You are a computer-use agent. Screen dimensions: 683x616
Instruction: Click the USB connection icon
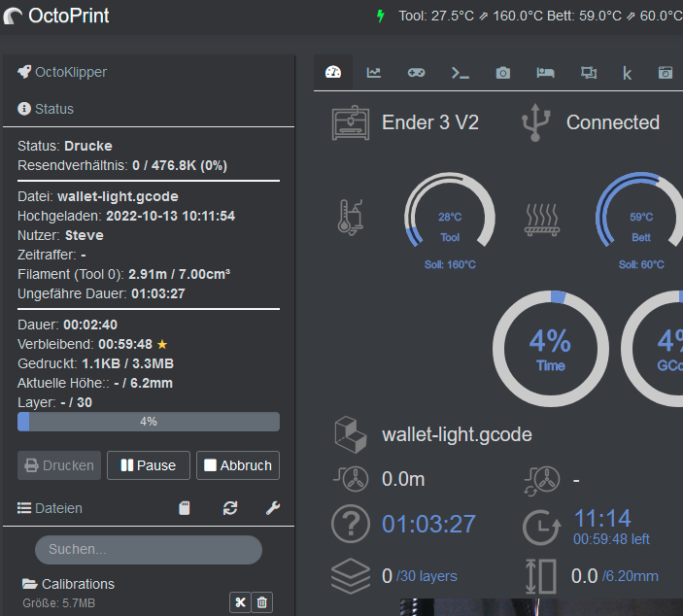(535, 122)
